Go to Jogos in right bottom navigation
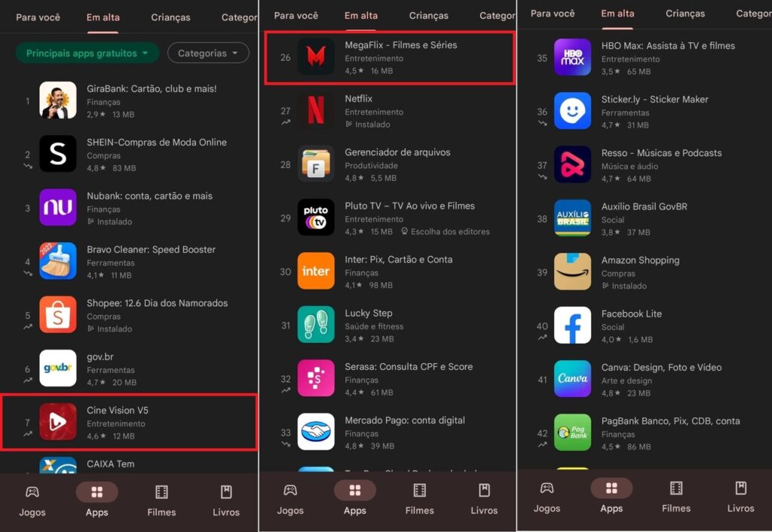Viewport: 772px width, 532px height. [547, 497]
